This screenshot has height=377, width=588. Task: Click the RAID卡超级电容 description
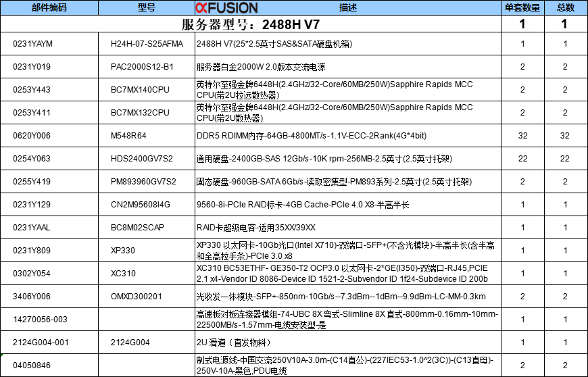pos(256,227)
